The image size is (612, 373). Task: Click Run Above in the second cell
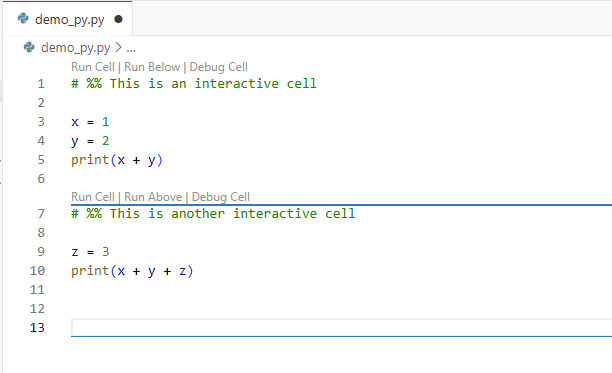click(153, 197)
